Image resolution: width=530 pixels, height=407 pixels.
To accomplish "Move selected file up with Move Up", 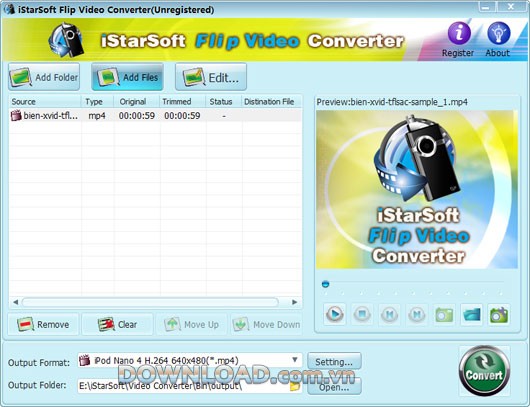I will pyautogui.click(x=192, y=325).
